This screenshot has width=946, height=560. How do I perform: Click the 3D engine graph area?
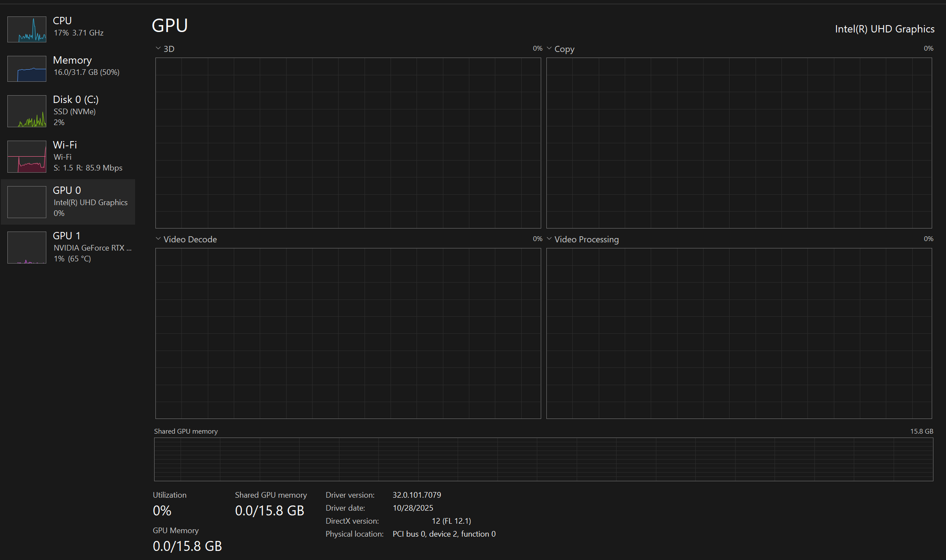point(348,143)
